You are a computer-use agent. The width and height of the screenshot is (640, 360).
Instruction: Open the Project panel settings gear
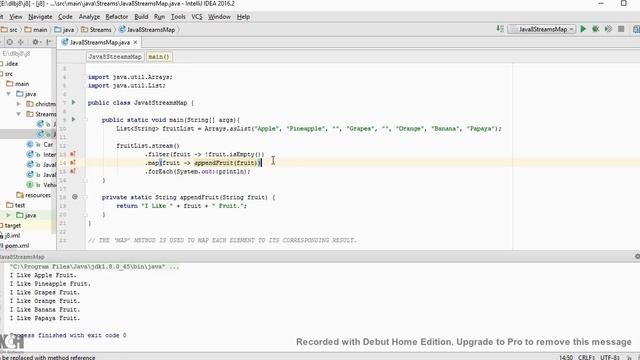coord(36,42)
